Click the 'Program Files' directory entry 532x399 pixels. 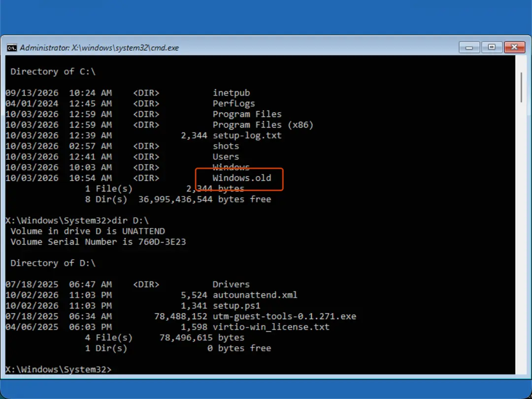(x=247, y=114)
